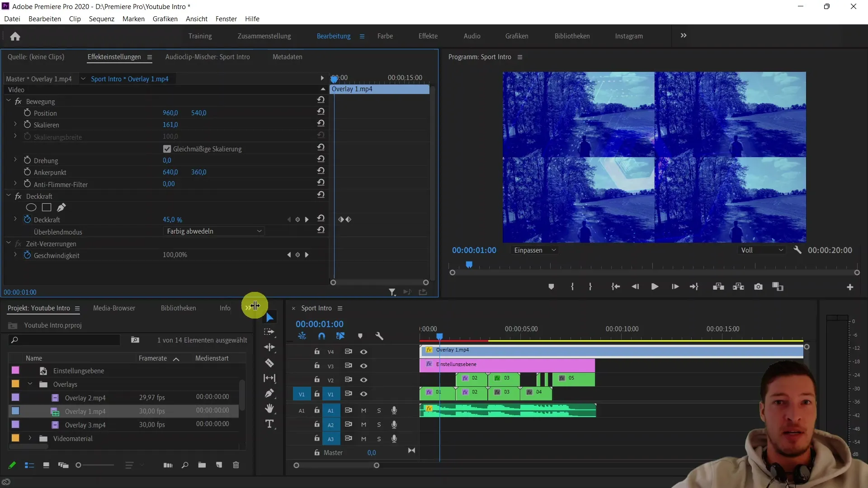Select the Hand tool
This screenshot has width=868, height=488.
click(269, 408)
